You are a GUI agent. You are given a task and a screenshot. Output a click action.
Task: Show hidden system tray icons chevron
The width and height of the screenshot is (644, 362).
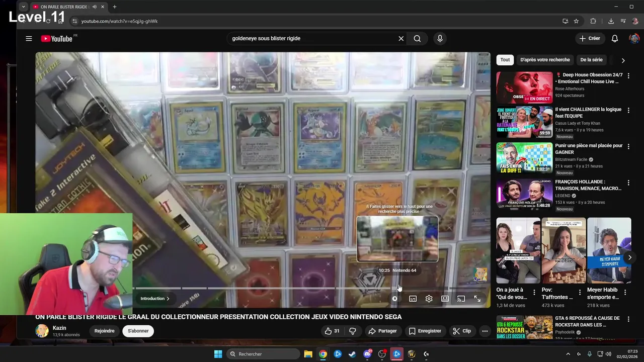coord(569,354)
